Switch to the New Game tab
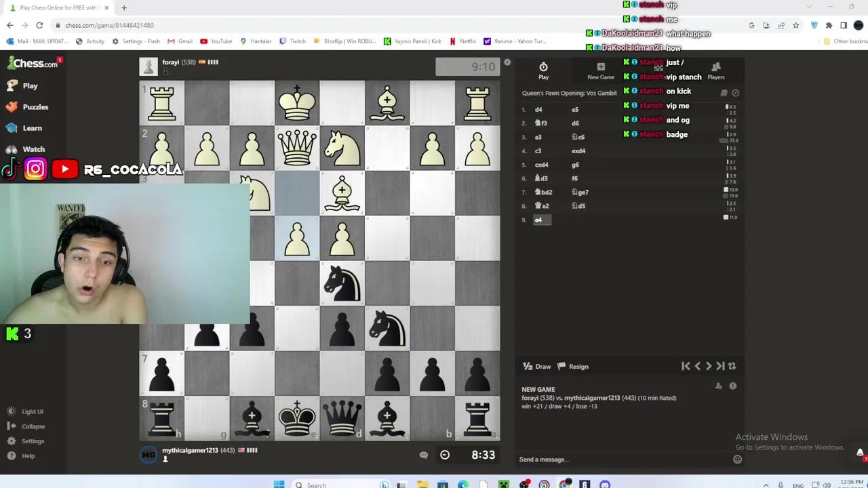Viewport: 868px width, 488px height. (601, 70)
